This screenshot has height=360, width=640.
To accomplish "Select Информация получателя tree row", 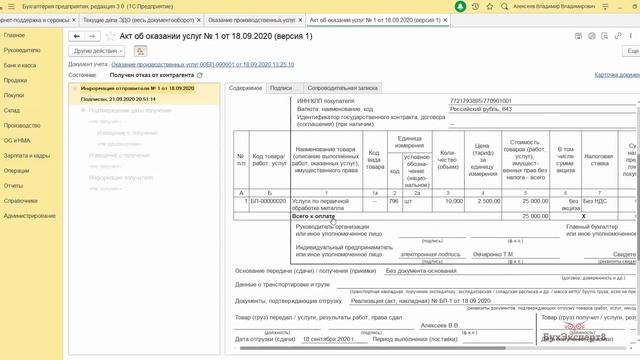I will 121,178.
